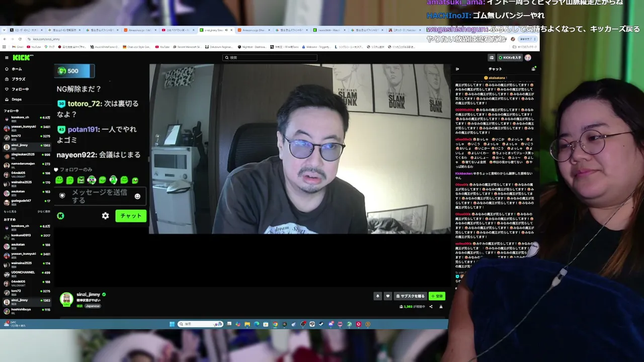Collapse followed channels with 少なく表示
The image size is (644, 362).
(44, 212)
